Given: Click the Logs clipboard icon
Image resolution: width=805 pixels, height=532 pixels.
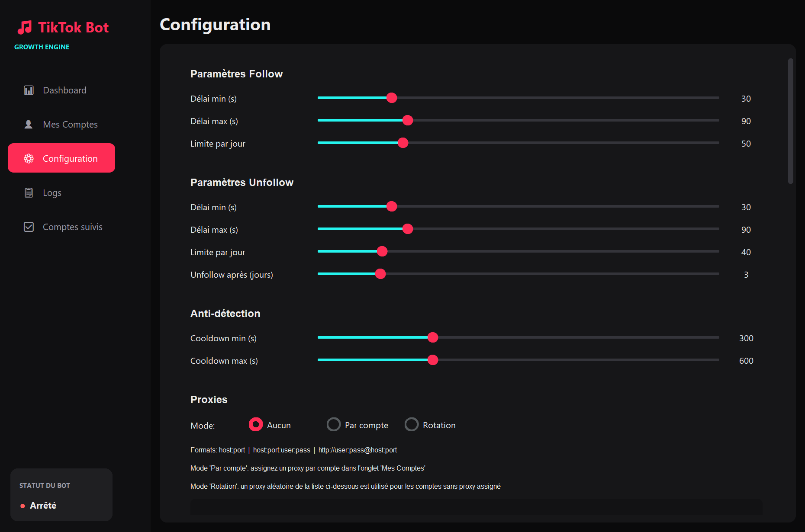Looking at the screenshot, I should click(x=29, y=193).
